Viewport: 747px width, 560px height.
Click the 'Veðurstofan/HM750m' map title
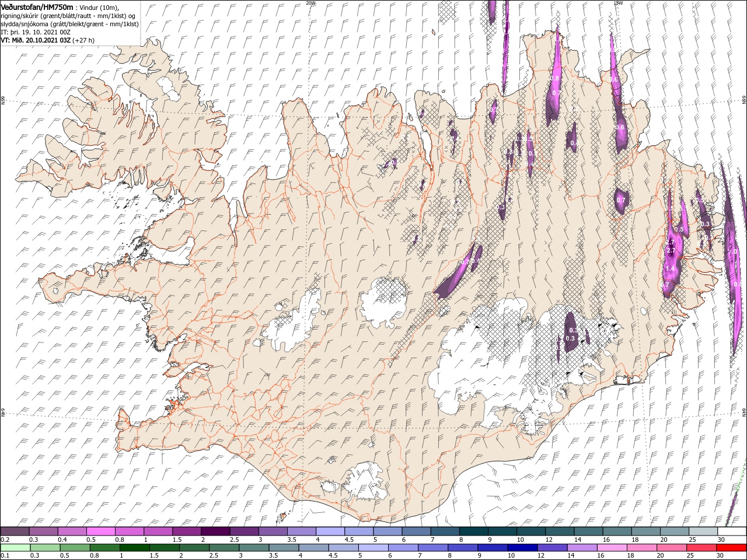coord(37,6)
